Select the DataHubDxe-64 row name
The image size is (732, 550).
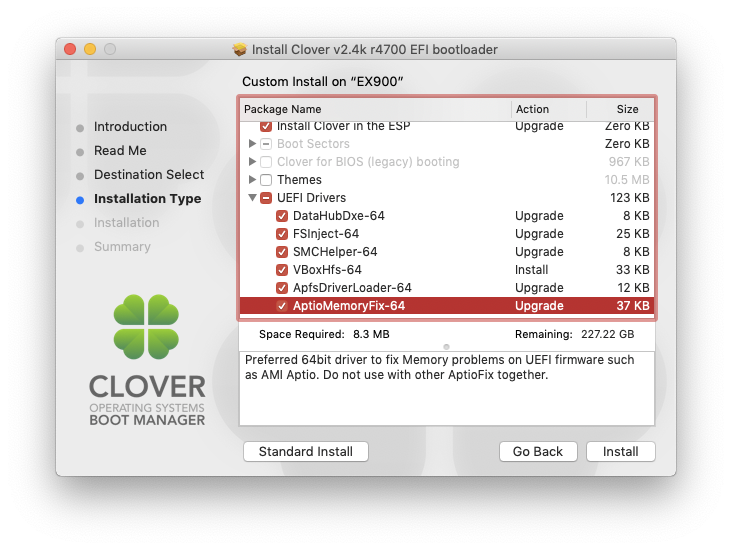(x=338, y=216)
